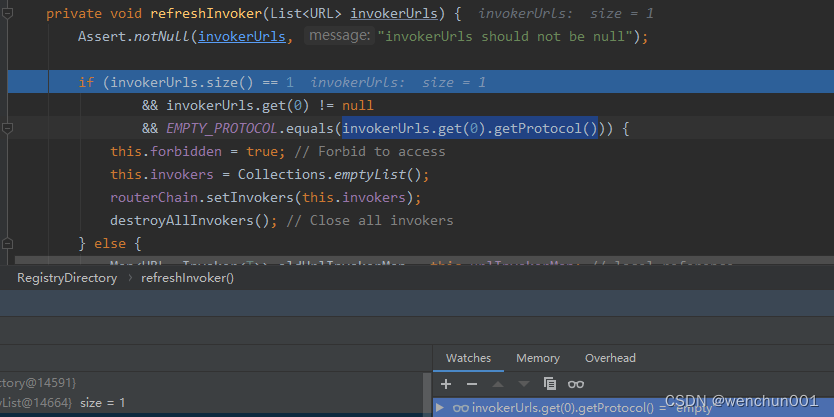Collapse the else block using the gutter fold marker
Viewport: 834px width, 417px height.
tap(7, 244)
